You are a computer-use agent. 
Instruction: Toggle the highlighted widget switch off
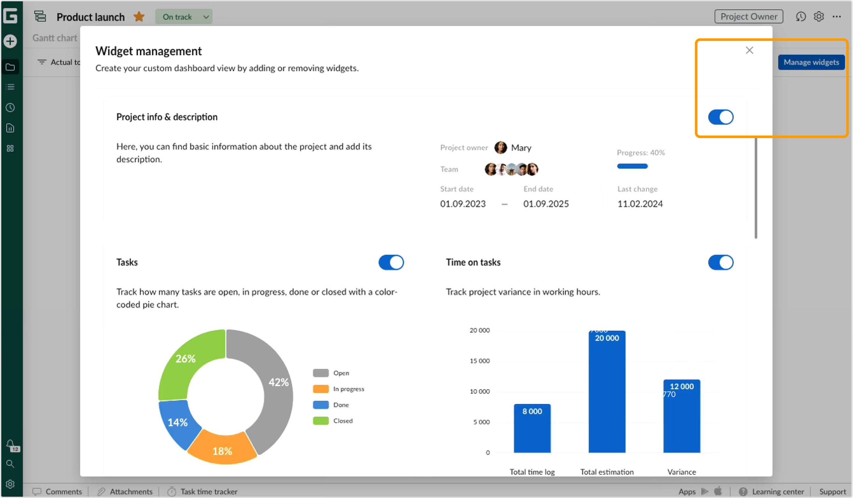coord(721,117)
